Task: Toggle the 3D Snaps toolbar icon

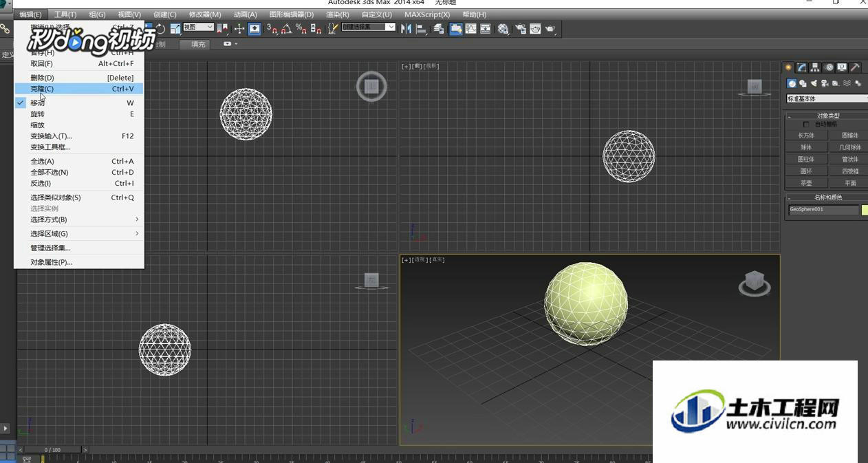Action: point(272,28)
